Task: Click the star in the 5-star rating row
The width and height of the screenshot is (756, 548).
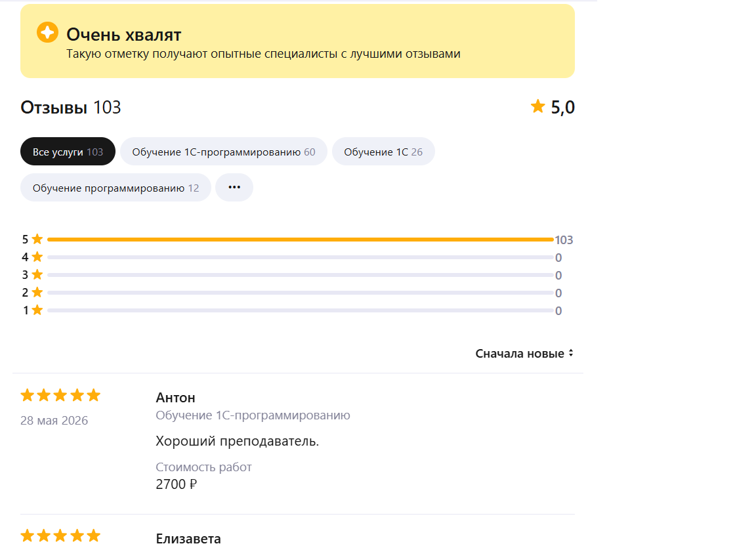Action: coord(37,239)
